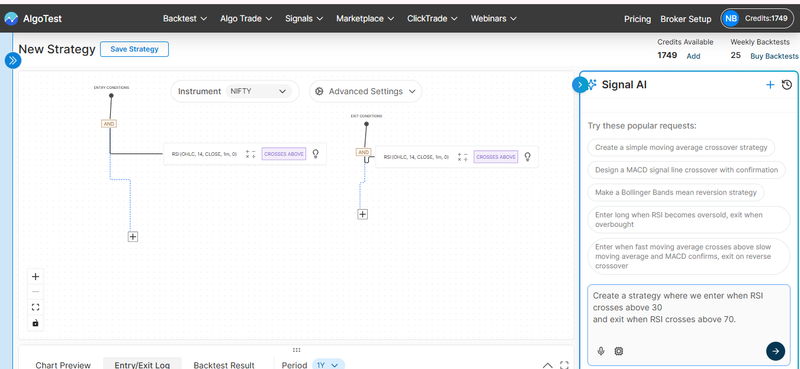The height and width of the screenshot is (369, 800).
Task: Open Broker Setup
Action: click(x=686, y=19)
